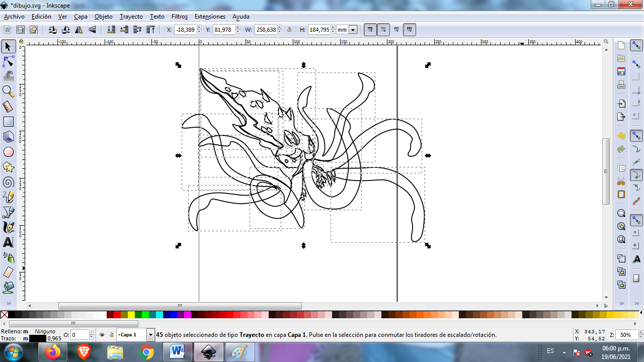Rotate selection 90° counter-clockwise

(x=53, y=30)
